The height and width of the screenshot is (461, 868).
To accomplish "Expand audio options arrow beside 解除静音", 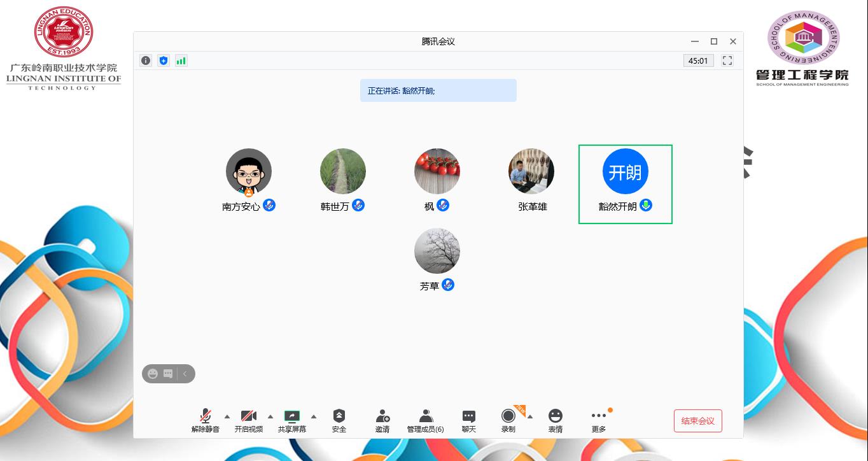I will pos(227,416).
